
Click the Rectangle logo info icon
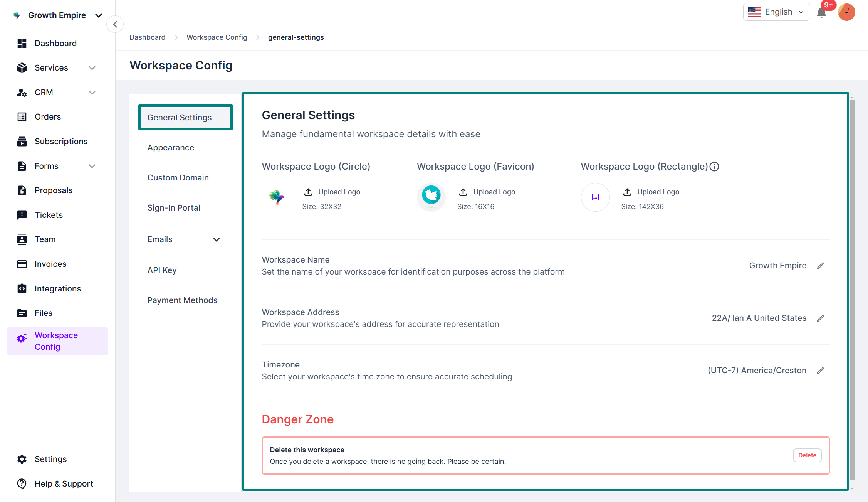pos(714,167)
